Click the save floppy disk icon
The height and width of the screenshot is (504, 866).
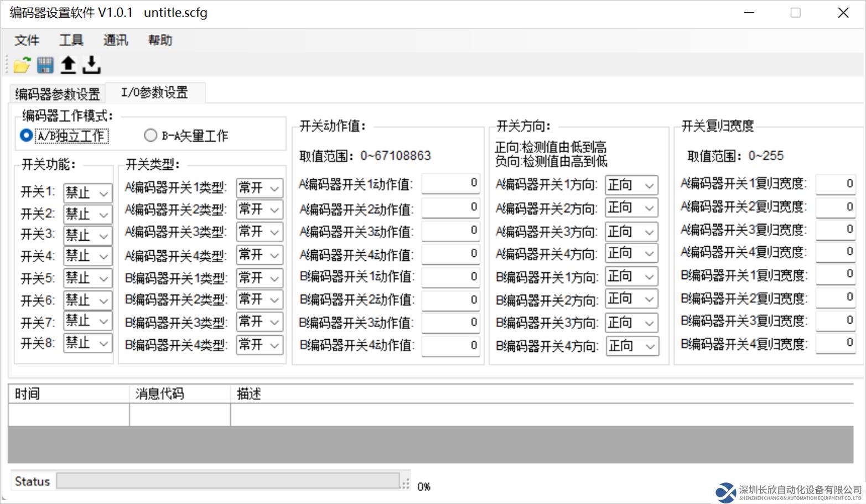[x=45, y=65]
